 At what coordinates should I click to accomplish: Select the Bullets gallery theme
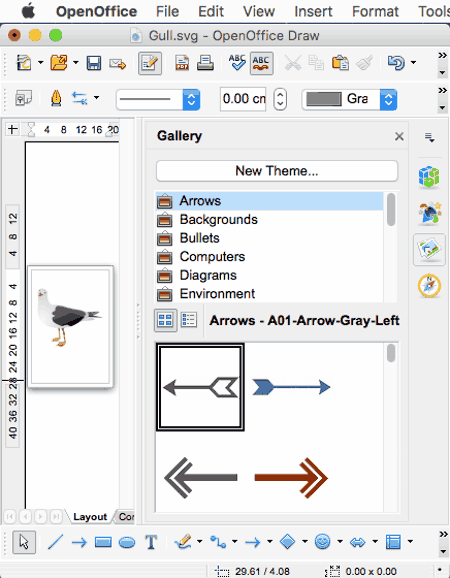click(x=269, y=238)
